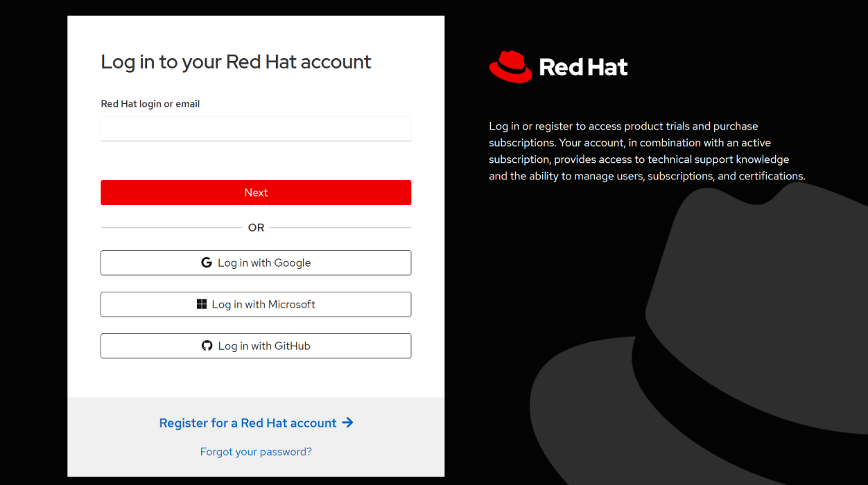Click the OR divider between login options

click(256, 227)
